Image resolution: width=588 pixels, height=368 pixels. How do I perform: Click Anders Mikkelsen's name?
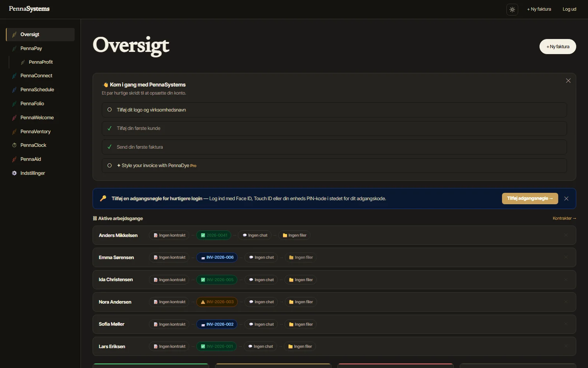[118, 236]
